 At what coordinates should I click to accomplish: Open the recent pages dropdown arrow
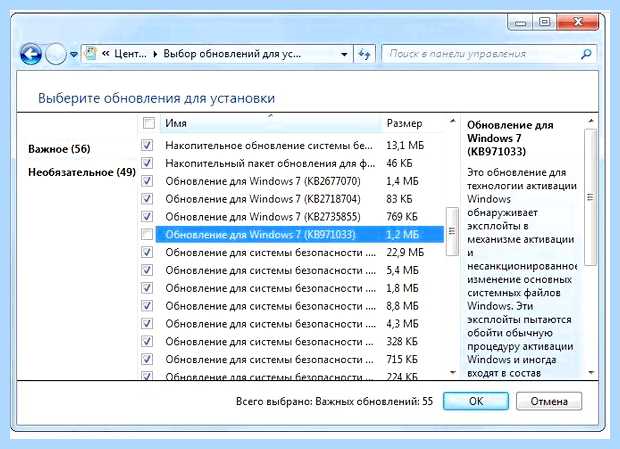(x=74, y=55)
